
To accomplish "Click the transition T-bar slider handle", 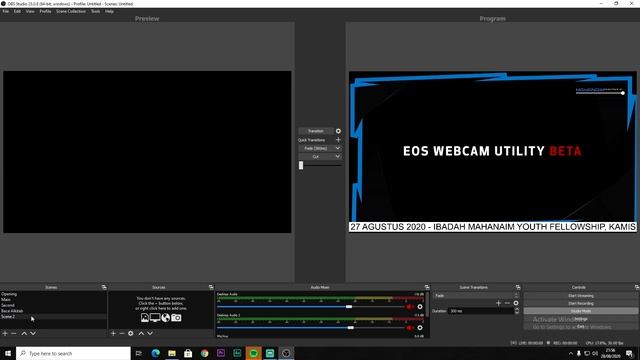I will pyautogui.click(x=301, y=165).
